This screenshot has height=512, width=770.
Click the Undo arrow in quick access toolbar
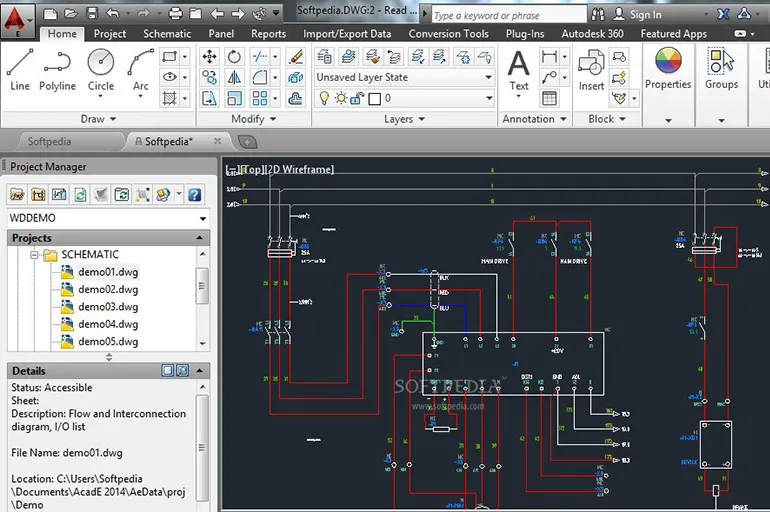[113, 13]
